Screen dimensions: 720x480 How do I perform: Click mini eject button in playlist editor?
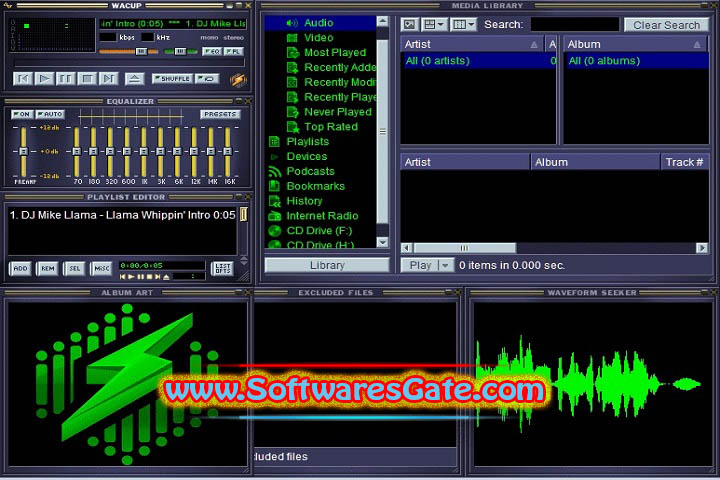166,277
